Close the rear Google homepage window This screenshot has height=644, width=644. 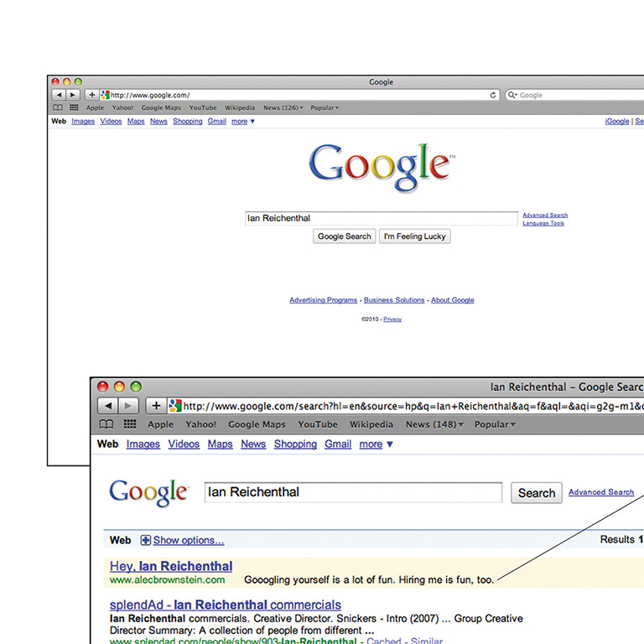pyautogui.click(x=55, y=81)
